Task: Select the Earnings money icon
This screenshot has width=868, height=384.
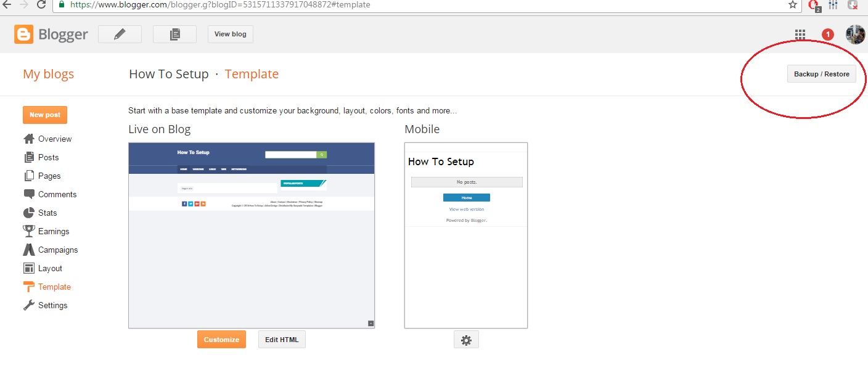Action: [29, 231]
